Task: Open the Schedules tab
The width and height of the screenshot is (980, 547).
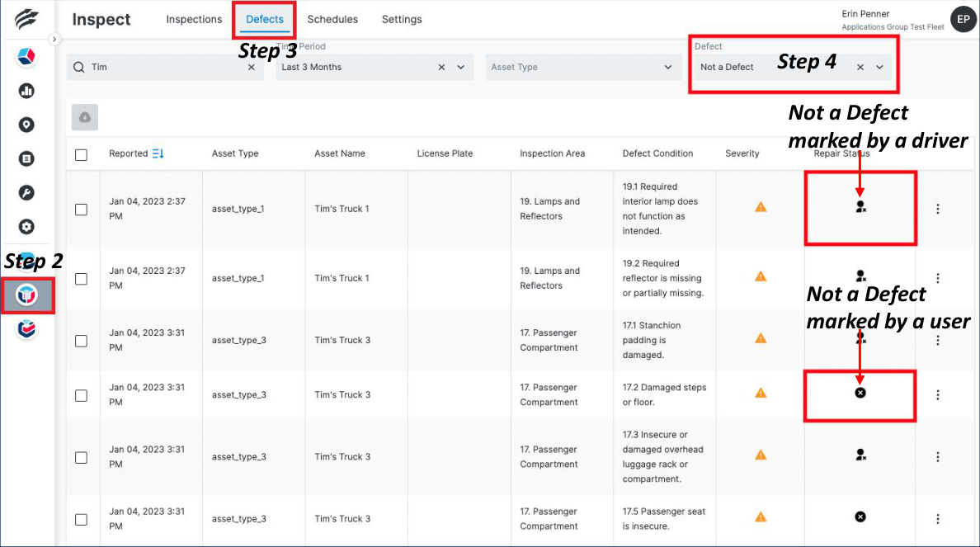Action: click(x=332, y=19)
